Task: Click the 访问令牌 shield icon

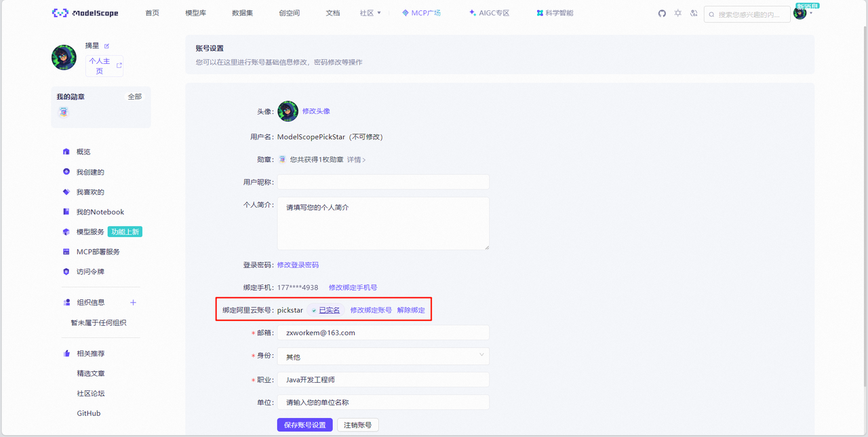Action: (66, 271)
